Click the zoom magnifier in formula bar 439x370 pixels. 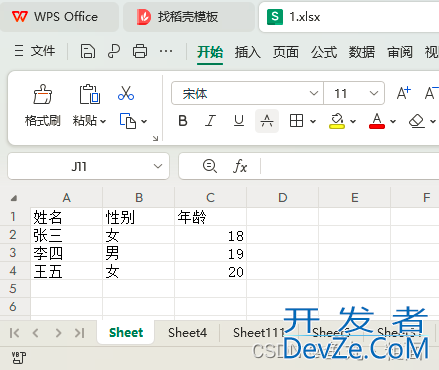pyautogui.click(x=210, y=166)
